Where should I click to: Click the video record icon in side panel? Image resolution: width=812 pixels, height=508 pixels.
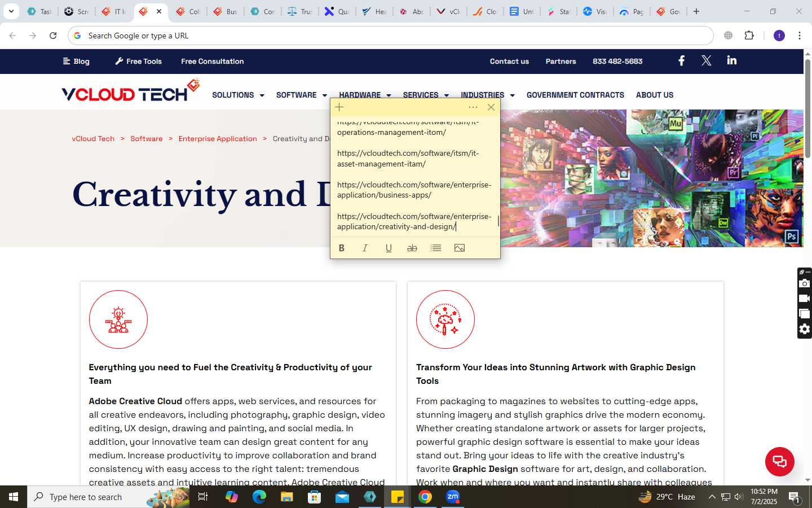[x=805, y=299]
